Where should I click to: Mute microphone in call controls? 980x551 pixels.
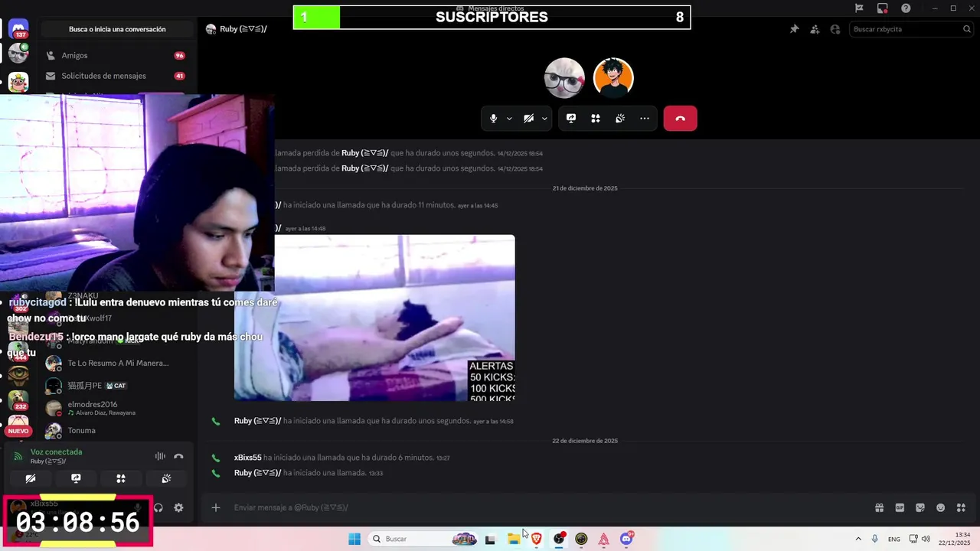[493, 119]
